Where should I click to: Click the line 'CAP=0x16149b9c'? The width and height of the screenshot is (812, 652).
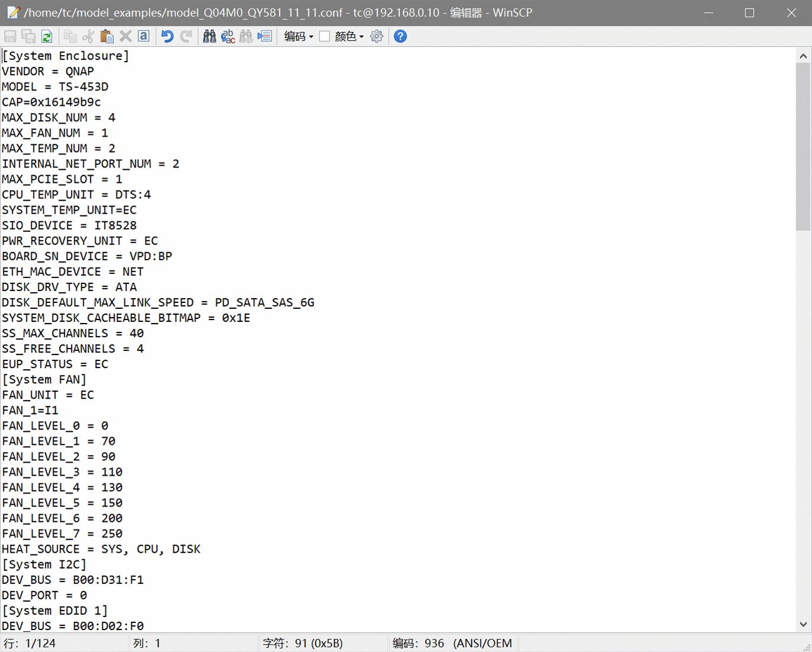[51, 102]
